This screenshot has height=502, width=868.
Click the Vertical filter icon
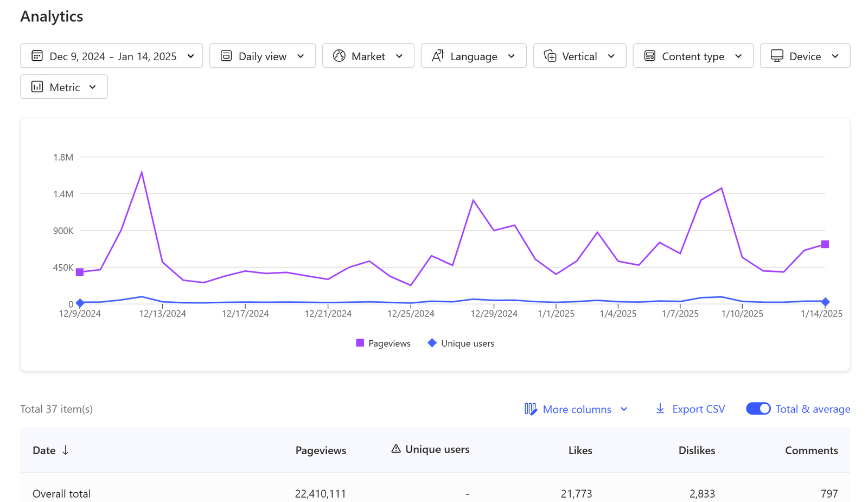click(x=550, y=56)
